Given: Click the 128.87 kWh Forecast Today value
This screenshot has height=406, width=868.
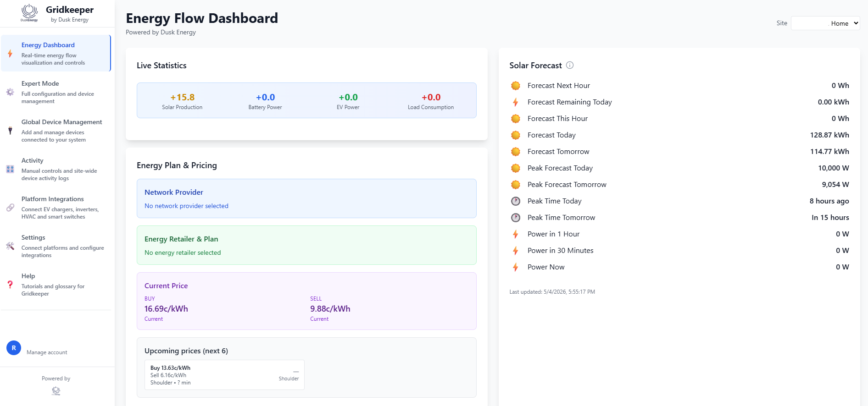Looking at the screenshot, I should coord(829,135).
